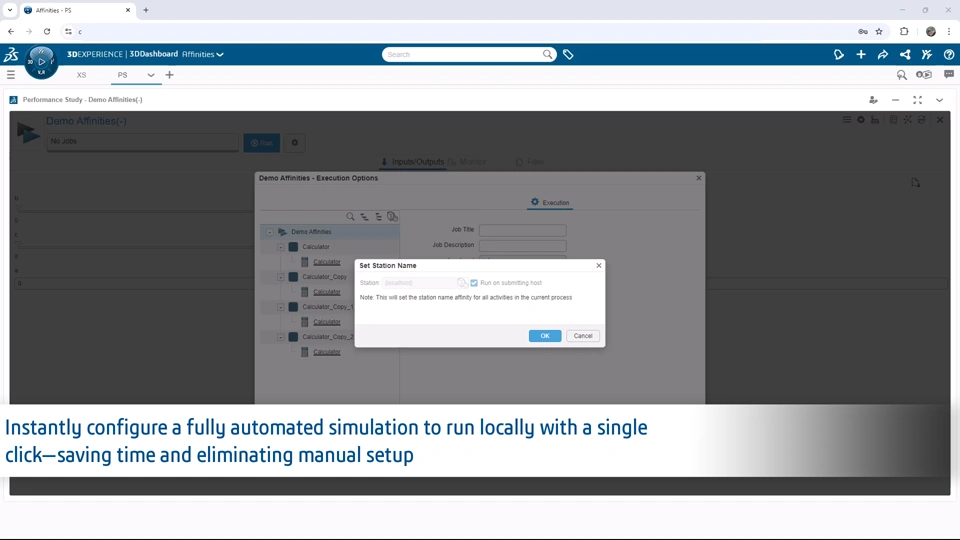Open the Calculator link under Calculator_Copy_2

click(x=326, y=352)
